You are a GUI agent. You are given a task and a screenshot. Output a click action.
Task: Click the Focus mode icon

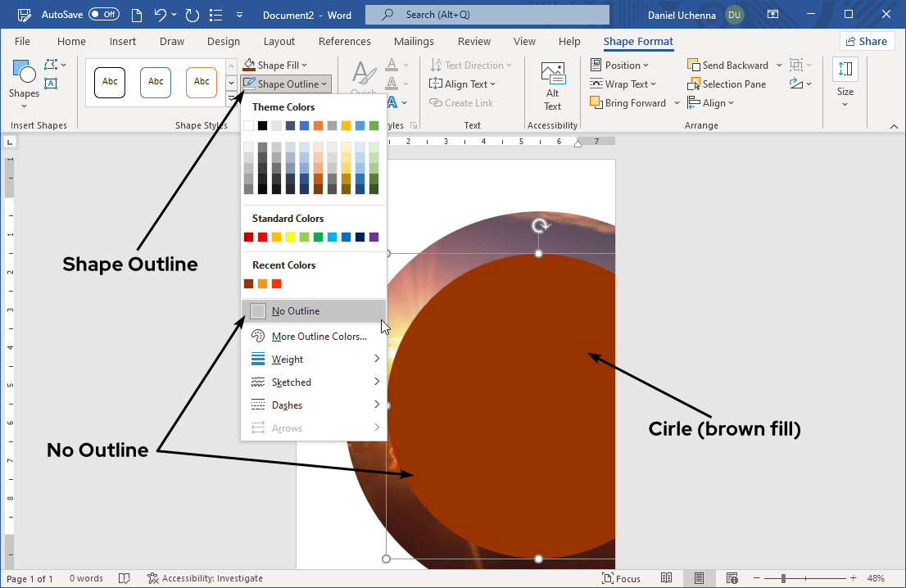620,578
